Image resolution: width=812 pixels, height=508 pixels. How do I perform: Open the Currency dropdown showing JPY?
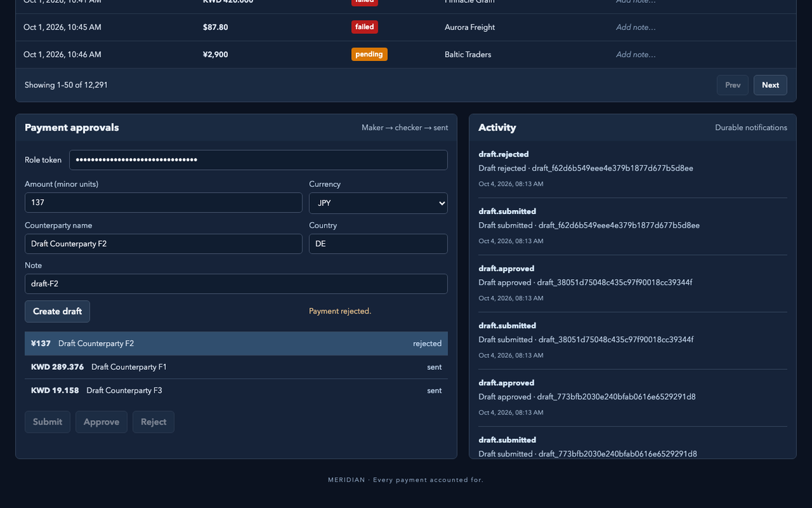[378, 203]
